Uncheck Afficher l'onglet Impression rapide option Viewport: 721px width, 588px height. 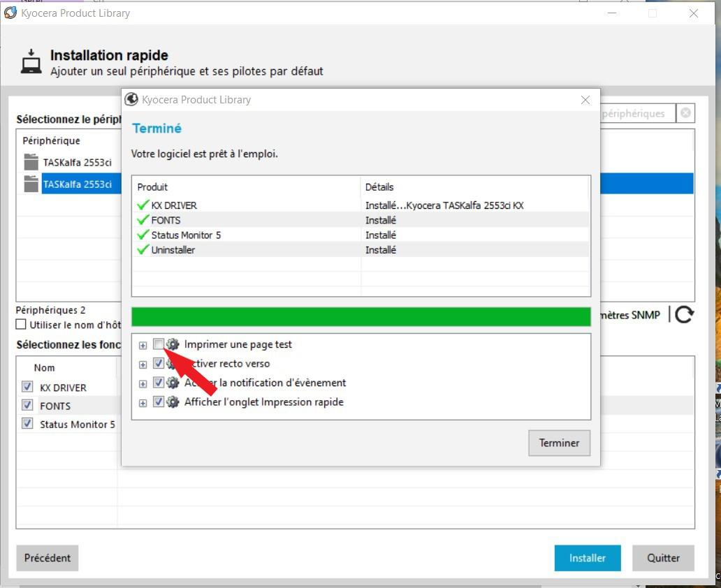click(159, 402)
